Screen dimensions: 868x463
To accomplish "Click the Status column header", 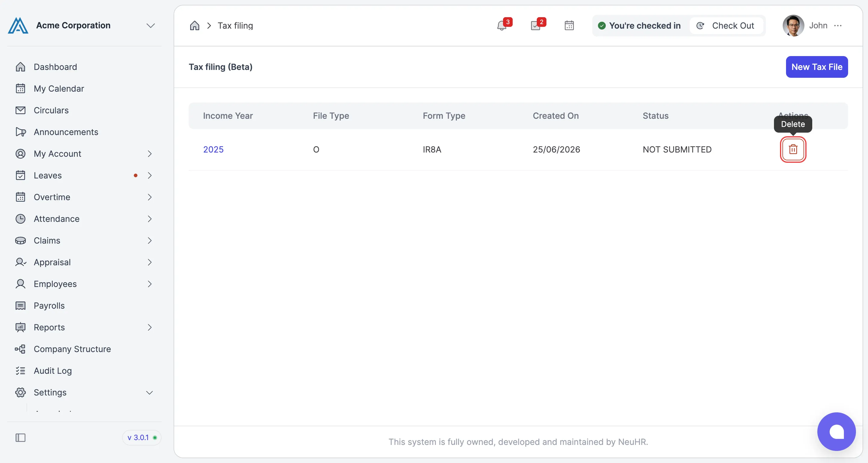I will tap(656, 115).
